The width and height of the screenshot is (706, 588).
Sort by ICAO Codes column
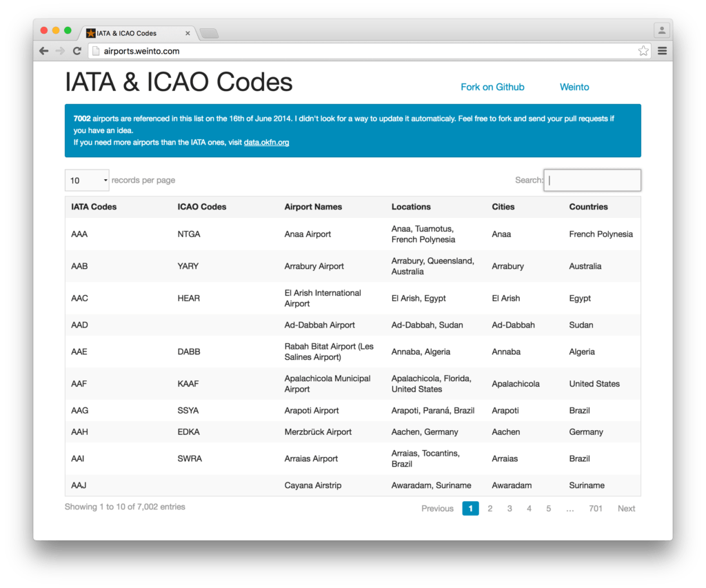202,207
